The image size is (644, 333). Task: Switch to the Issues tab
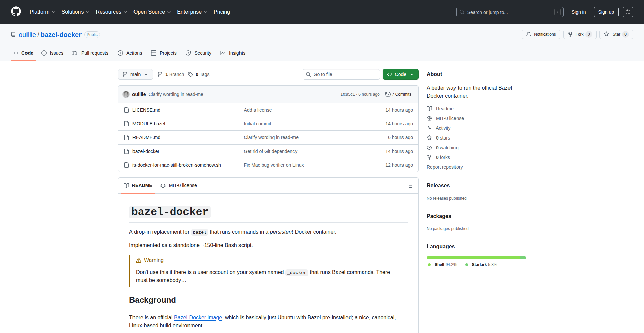click(x=52, y=53)
